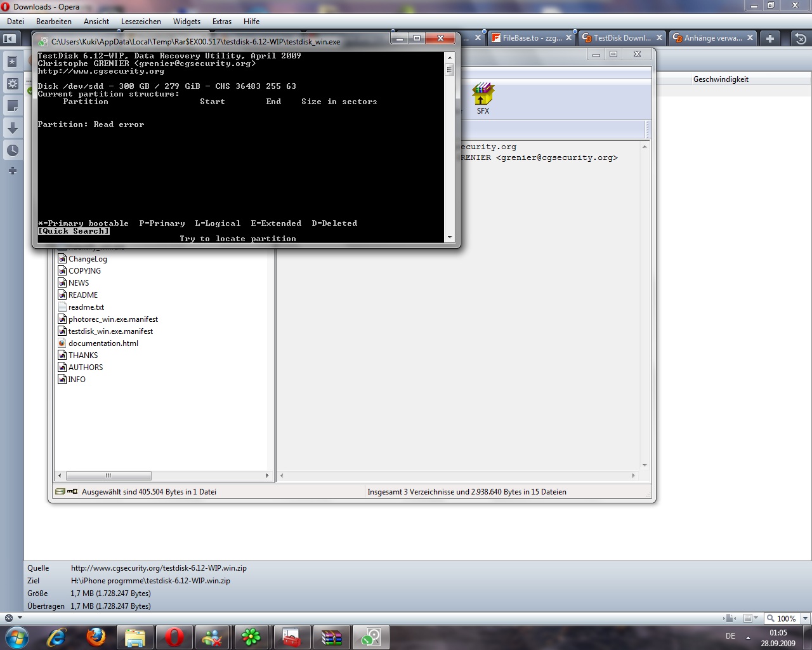Open status bar menu arrow at bottom-left
Image resolution: width=812 pixels, height=650 pixels.
coord(20,618)
